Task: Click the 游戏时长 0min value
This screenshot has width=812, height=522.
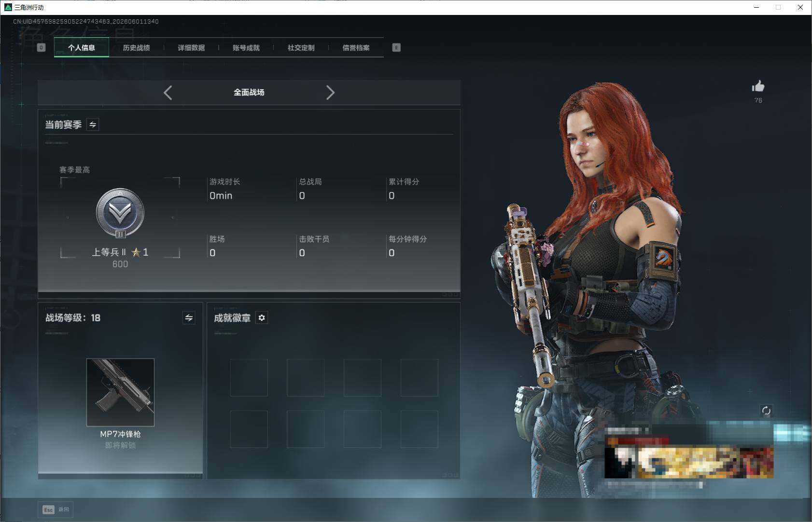Action: (x=221, y=195)
